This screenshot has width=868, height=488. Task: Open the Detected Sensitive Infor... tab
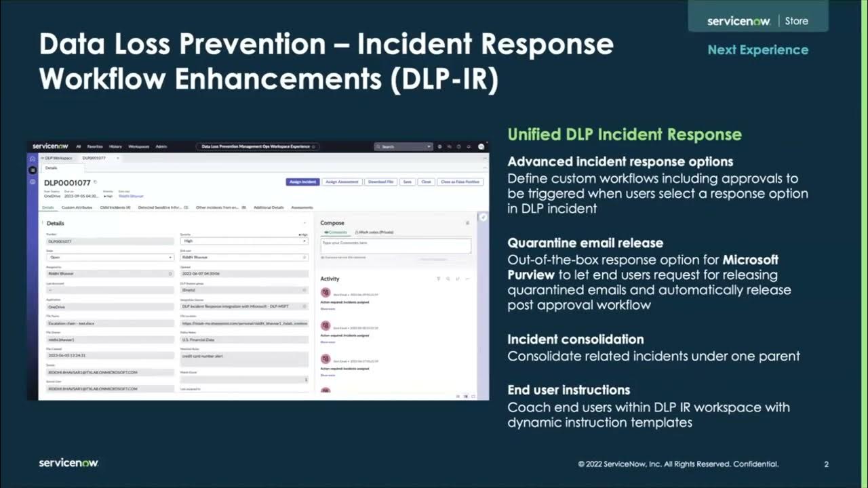click(x=163, y=207)
